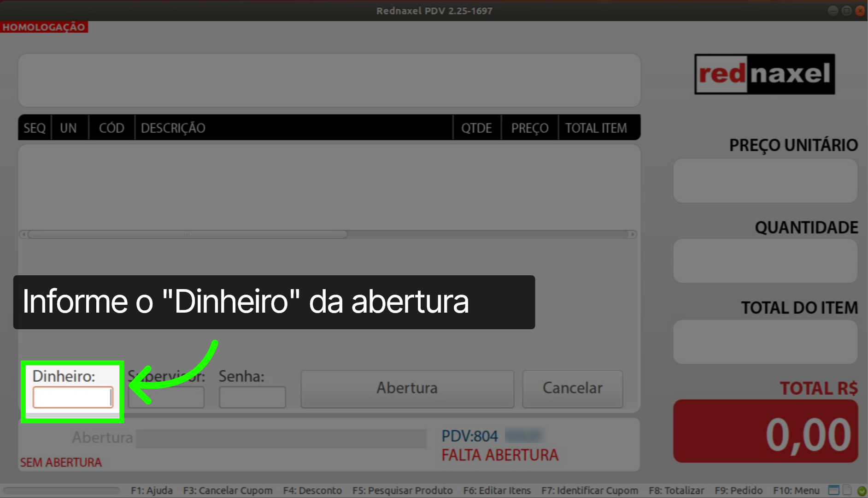This screenshot has height=498, width=868.
Task: Click the Supervisor input field
Action: [x=166, y=397]
